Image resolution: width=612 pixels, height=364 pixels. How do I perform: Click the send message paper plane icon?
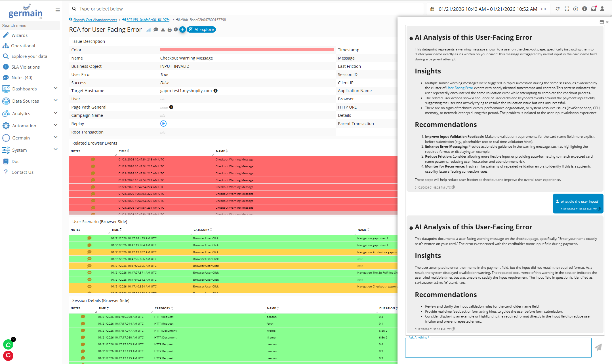[x=598, y=347]
